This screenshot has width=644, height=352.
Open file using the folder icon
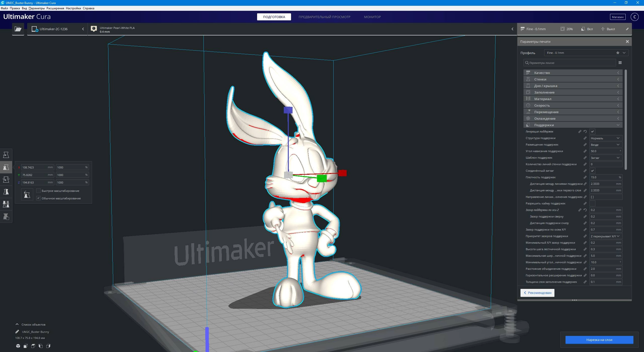(18, 29)
